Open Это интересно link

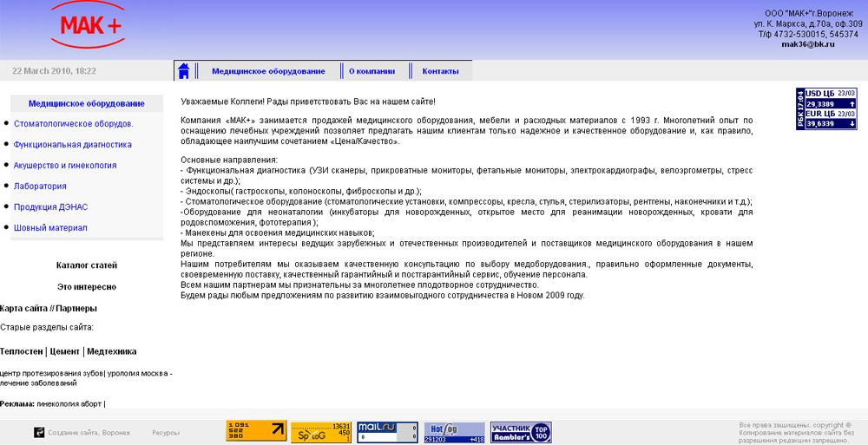(x=86, y=287)
